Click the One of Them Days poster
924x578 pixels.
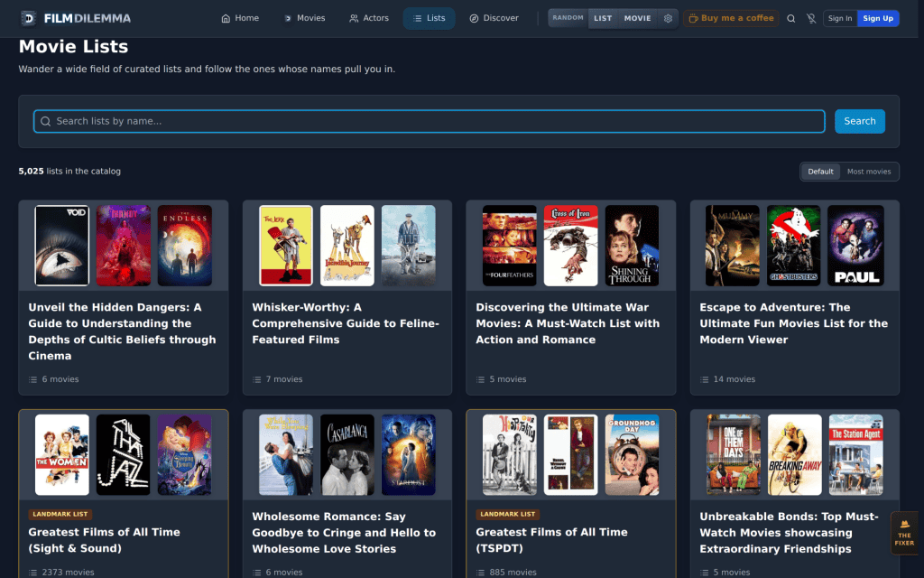(734, 455)
